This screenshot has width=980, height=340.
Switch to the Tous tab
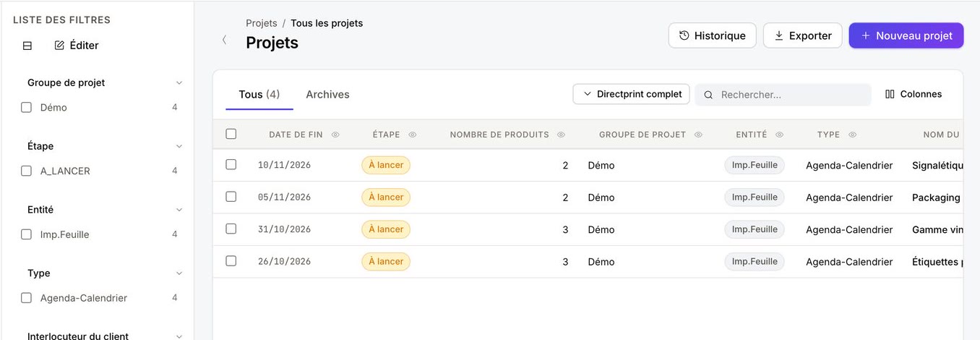(259, 95)
